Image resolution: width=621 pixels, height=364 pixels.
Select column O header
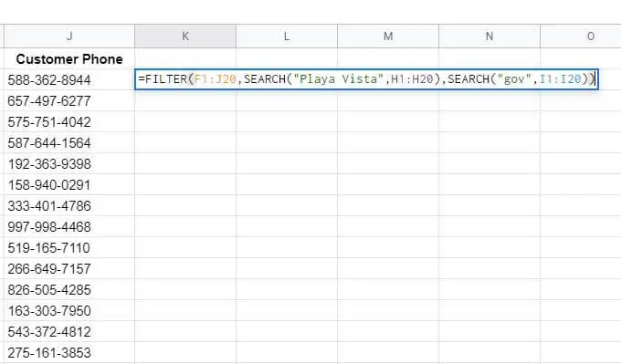[581, 36]
